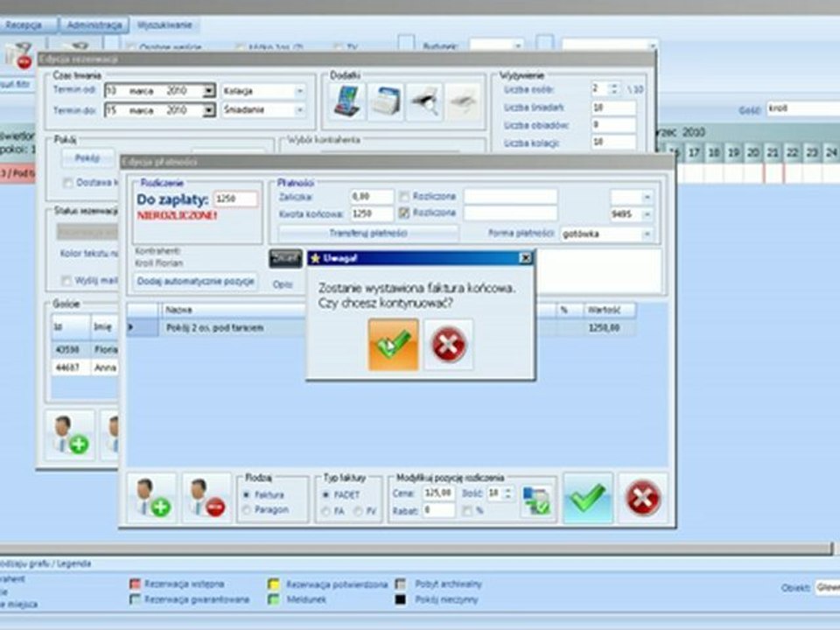Open the dropdown showing 9495
The width and height of the screenshot is (840, 630).
[x=647, y=214]
